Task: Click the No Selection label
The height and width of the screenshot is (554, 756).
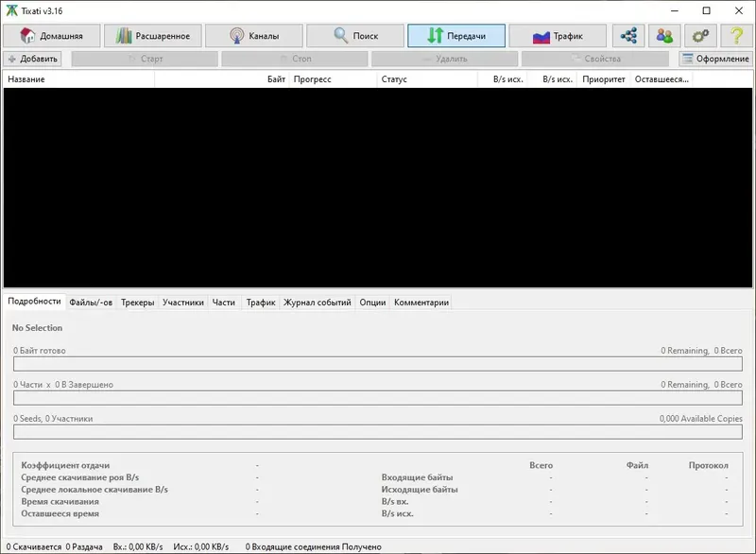Action: [37, 328]
